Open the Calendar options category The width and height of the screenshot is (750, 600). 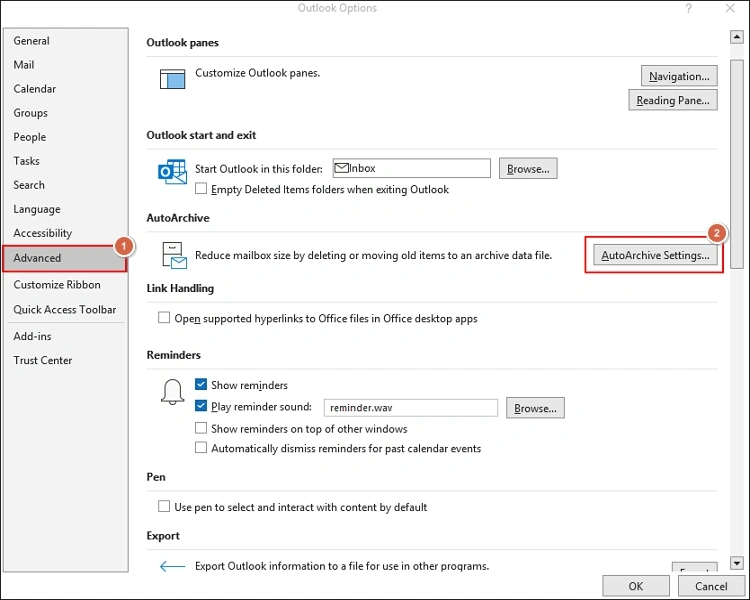(x=65, y=89)
